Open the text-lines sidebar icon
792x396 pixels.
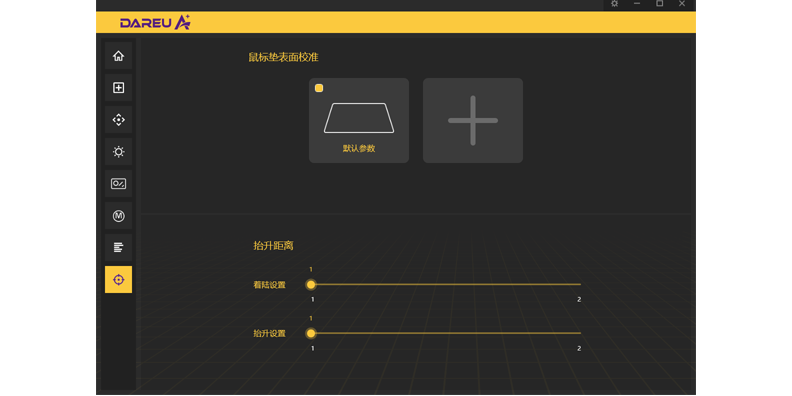coord(118,248)
